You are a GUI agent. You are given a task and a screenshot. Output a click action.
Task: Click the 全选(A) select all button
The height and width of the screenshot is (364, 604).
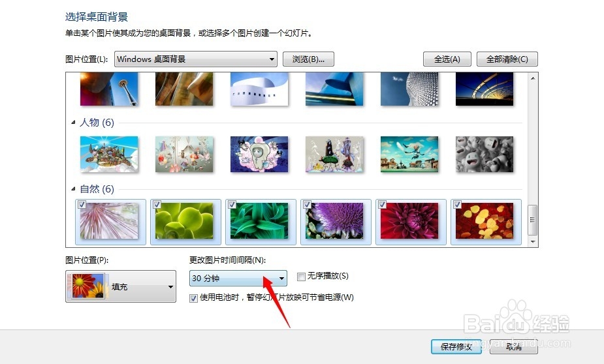coord(447,59)
